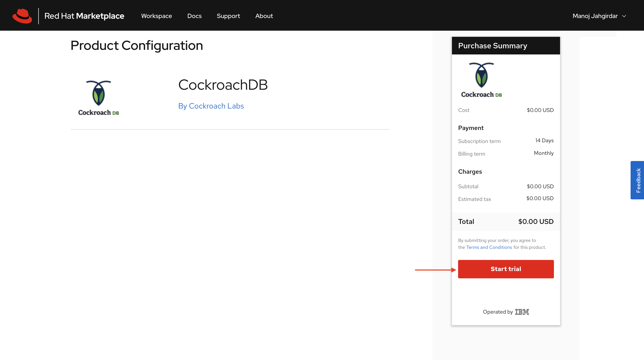Click the Red Hat fedora logo
This screenshot has height=360, width=644.
click(22, 16)
